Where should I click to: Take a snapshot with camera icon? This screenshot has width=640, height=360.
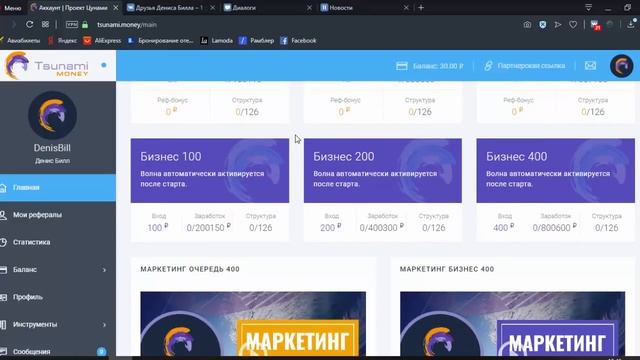527,24
